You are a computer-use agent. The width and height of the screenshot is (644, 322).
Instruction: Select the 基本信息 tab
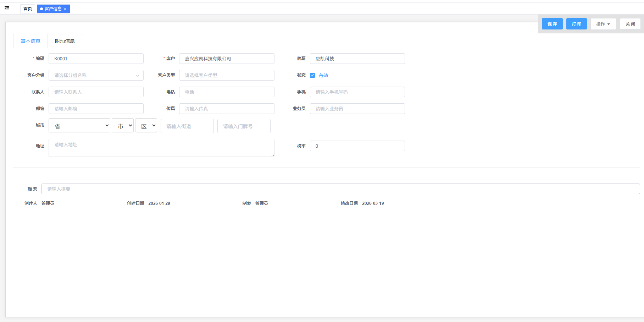(x=30, y=41)
